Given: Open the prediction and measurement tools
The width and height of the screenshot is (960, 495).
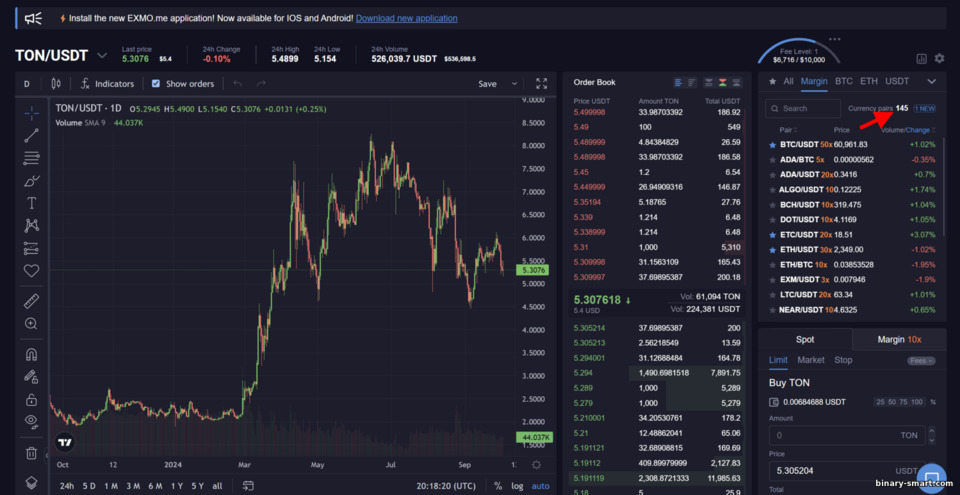Looking at the screenshot, I should pos(31,248).
